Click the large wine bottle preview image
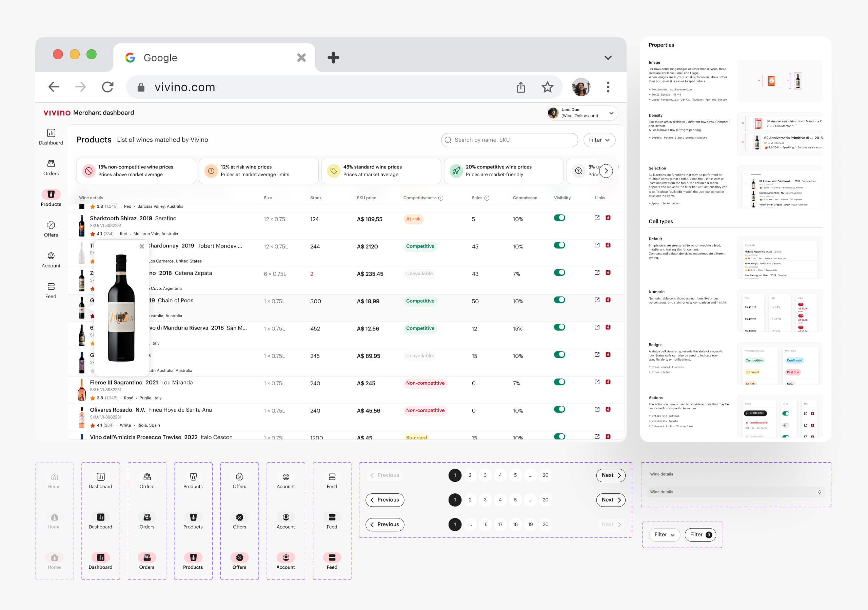The height and width of the screenshot is (610, 868). [x=121, y=308]
